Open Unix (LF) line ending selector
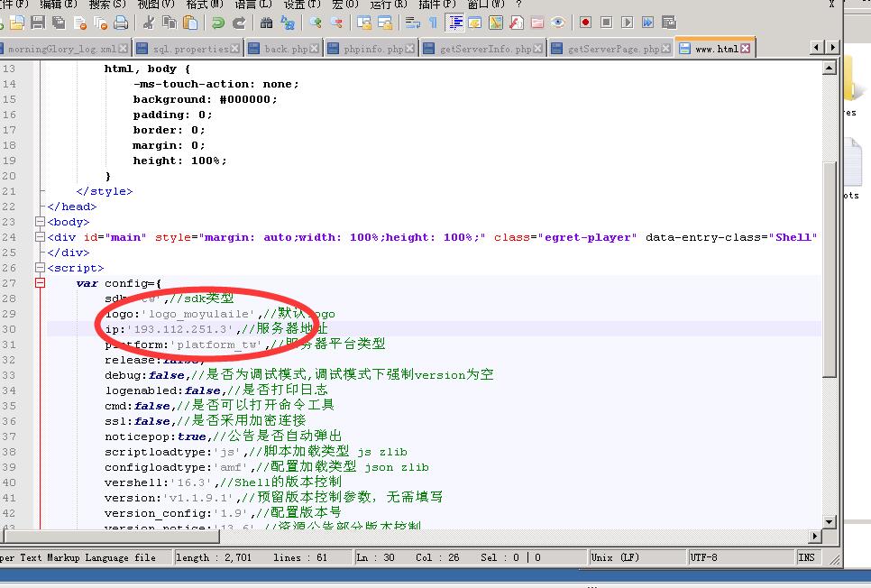This screenshot has width=871, height=588. pyautogui.click(x=637, y=557)
